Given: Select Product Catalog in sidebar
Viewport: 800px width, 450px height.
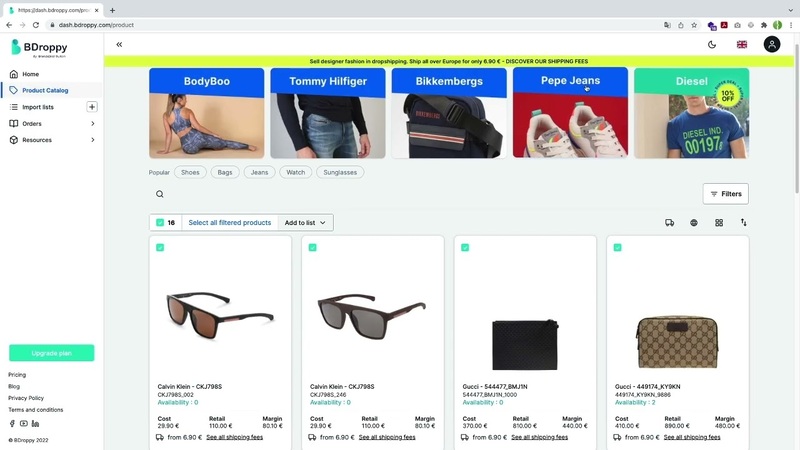Looking at the screenshot, I should (x=45, y=90).
